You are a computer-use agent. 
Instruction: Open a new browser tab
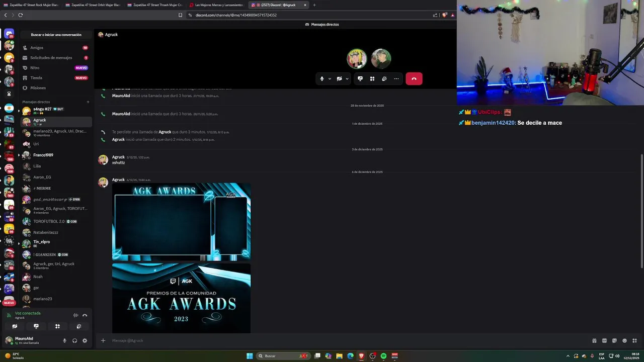tap(314, 5)
